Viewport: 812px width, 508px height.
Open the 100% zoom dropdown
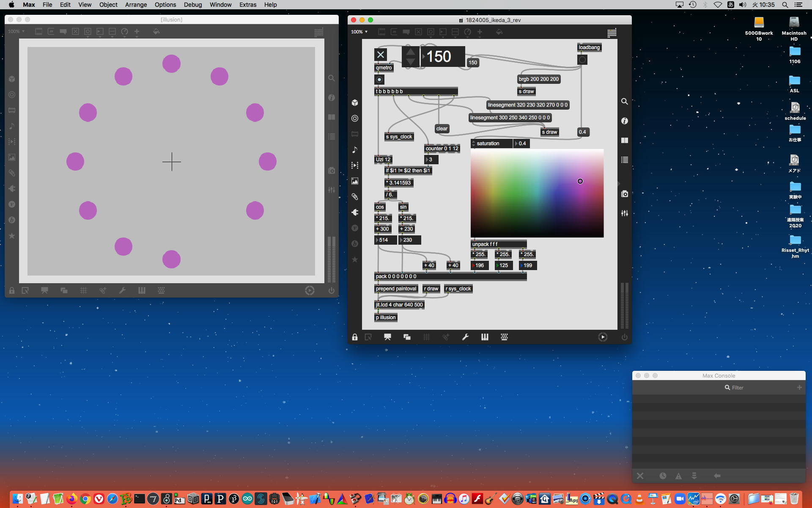[359, 32]
